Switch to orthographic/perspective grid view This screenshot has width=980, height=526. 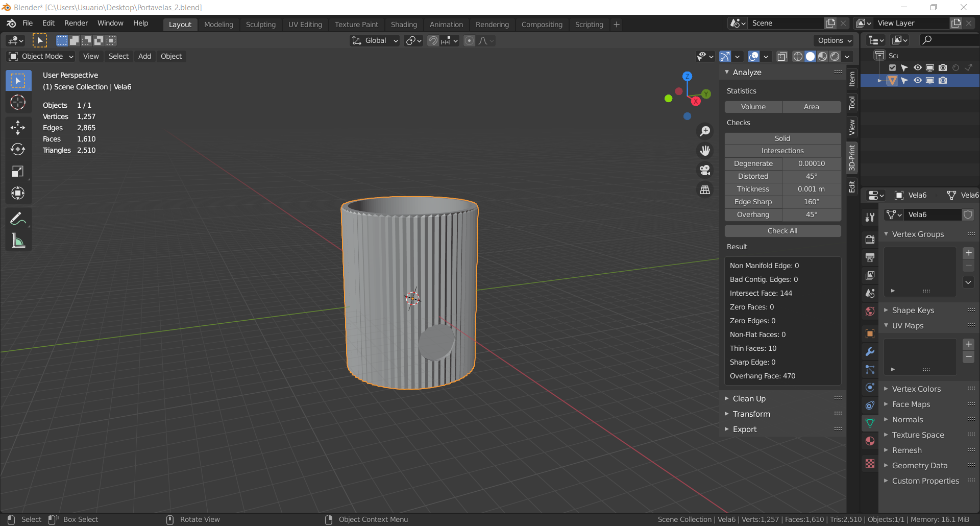(x=705, y=189)
